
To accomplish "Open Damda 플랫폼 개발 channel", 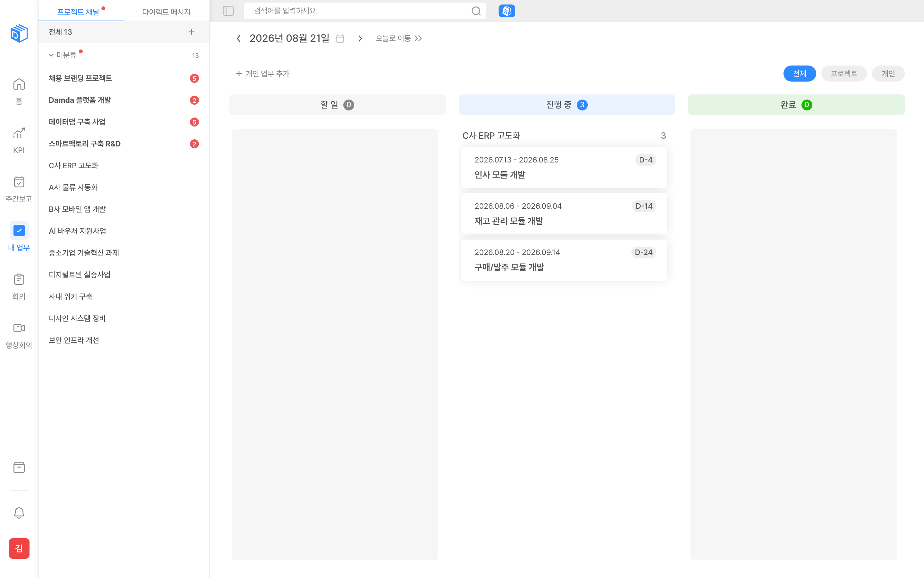I will pos(124,100).
